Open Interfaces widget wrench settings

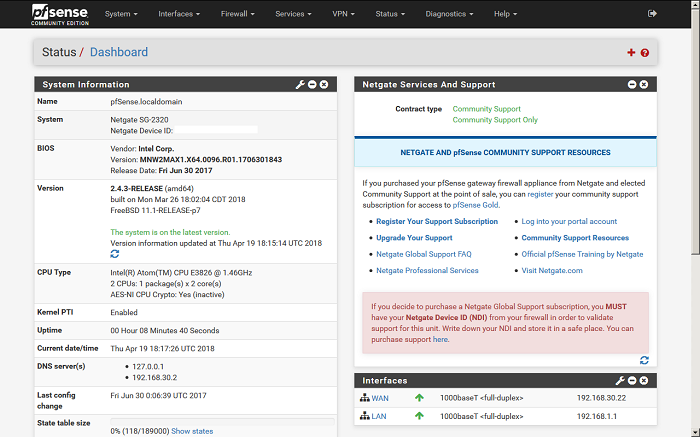[619, 381]
